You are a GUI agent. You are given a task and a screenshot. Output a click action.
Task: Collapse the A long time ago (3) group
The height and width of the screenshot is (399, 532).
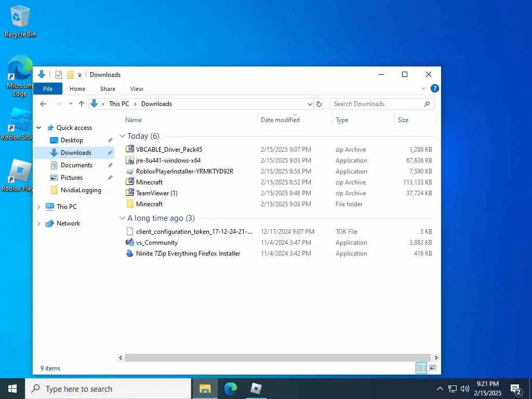coord(122,218)
